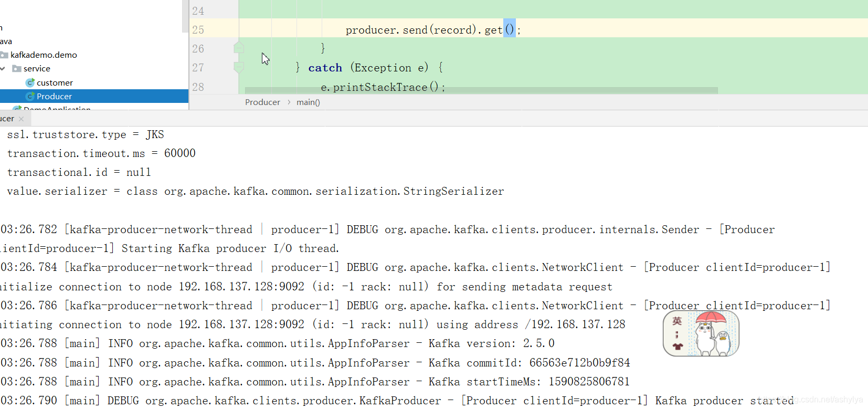Image resolution: width=868 pixels, height=409 pixels.
Task: Click the Producer class icon
Action: pos(30,96)
